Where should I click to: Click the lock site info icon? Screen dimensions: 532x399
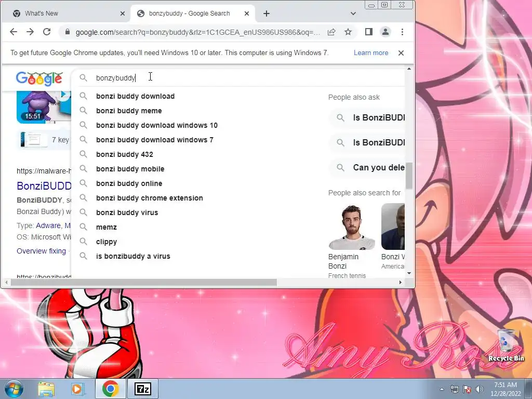pos(67,32)
